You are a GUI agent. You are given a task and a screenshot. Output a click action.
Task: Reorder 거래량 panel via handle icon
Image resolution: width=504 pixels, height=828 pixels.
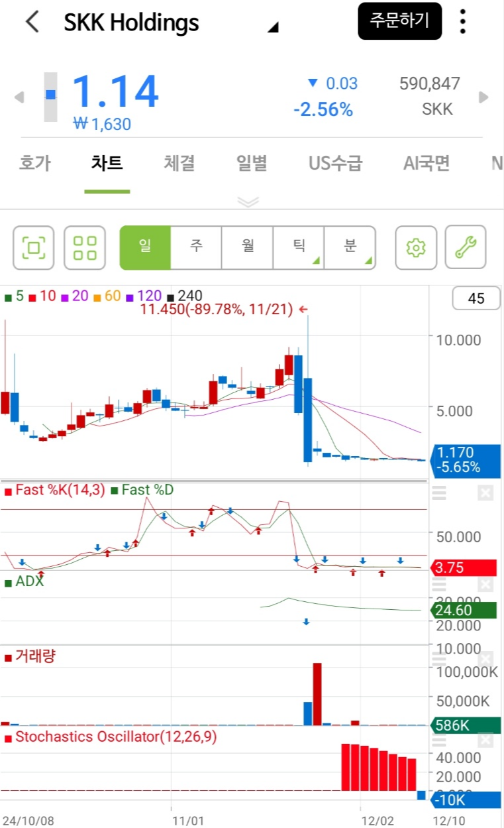coord(439,660)
